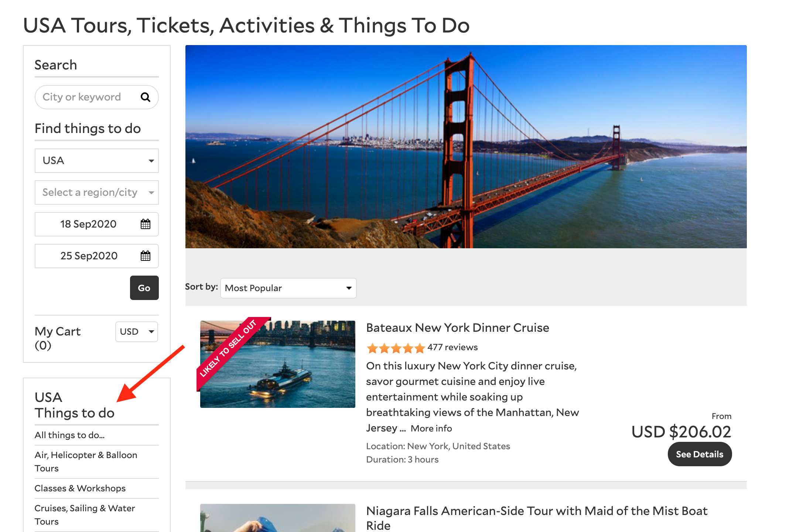
Task: Click the More info link
Action: 431,428
